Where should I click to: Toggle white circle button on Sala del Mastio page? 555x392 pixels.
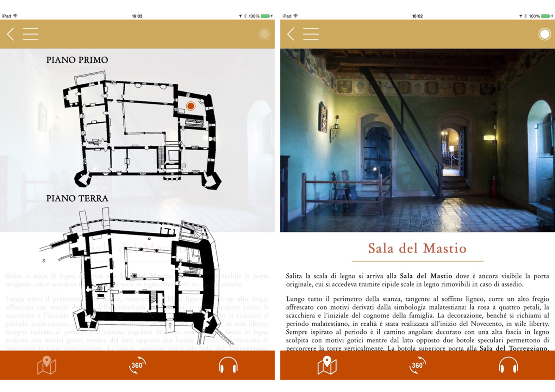coord(544,34)
